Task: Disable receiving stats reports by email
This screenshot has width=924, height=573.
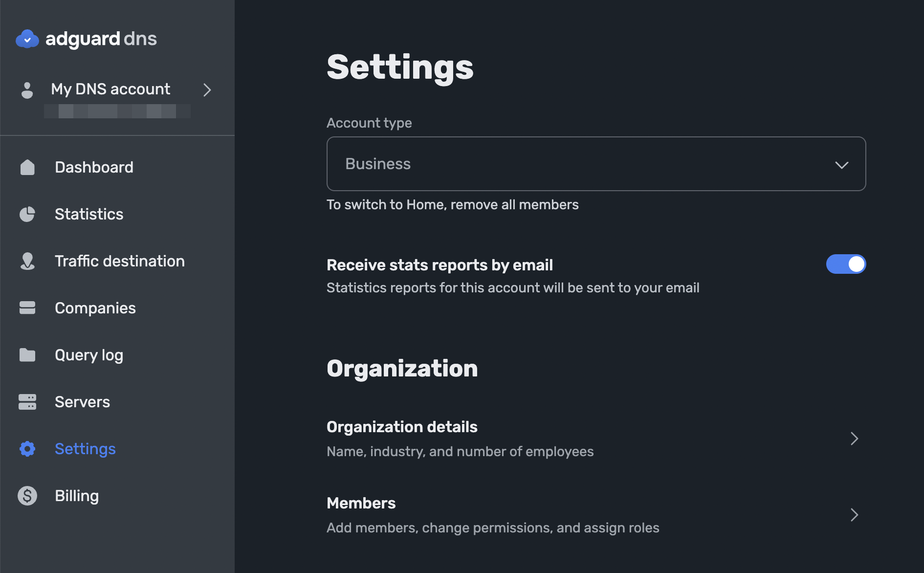Action: point(846,264)
